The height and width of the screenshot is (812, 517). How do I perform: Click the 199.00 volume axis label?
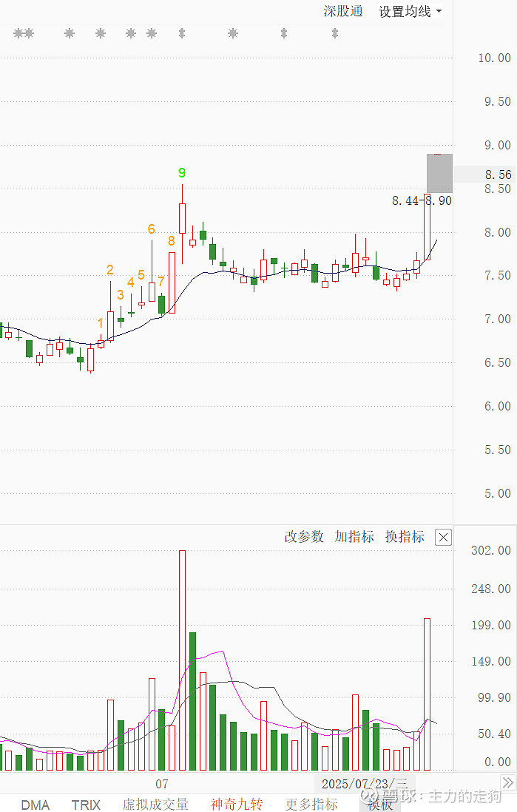491,625
